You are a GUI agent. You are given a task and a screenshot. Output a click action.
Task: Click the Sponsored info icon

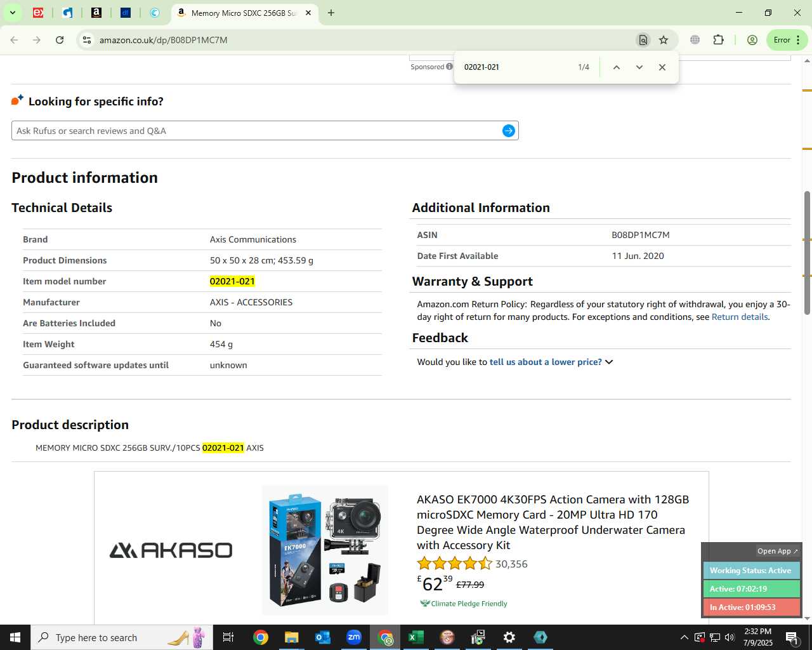[x=450, y=67]
